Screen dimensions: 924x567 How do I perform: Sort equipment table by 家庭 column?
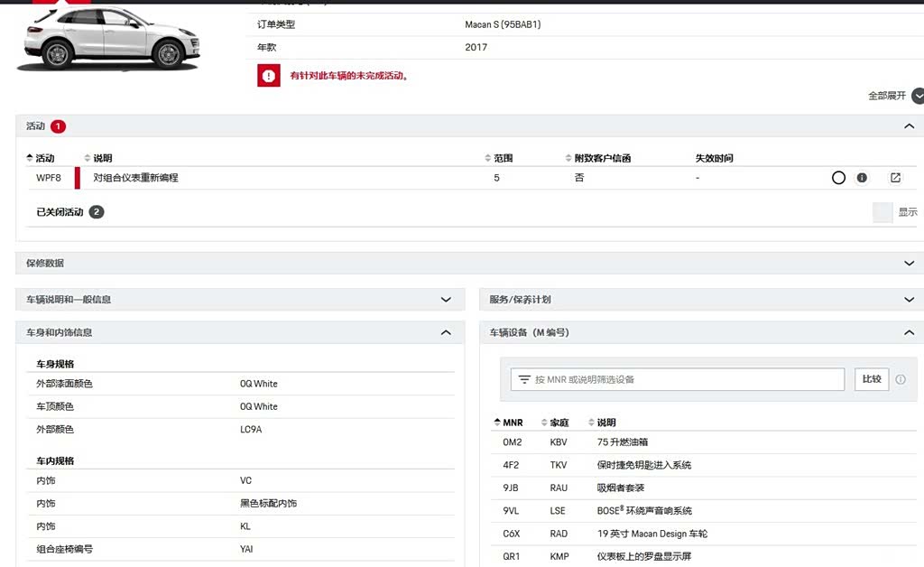click(555, 423)
